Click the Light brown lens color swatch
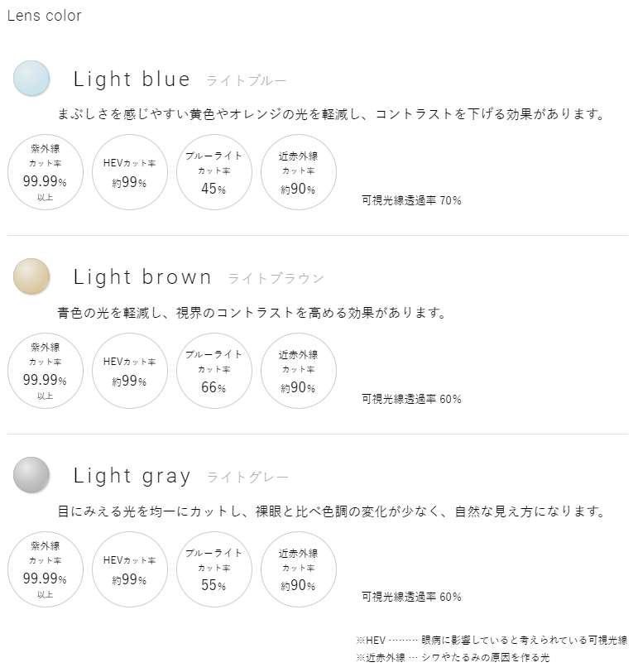Viewport: 638px width, 672px height. coord(31,276)
